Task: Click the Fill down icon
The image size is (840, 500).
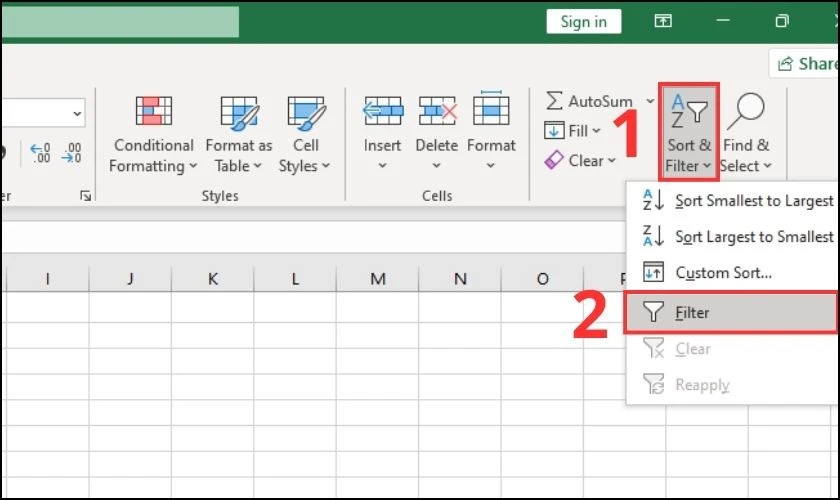Action: pos(554,130)
